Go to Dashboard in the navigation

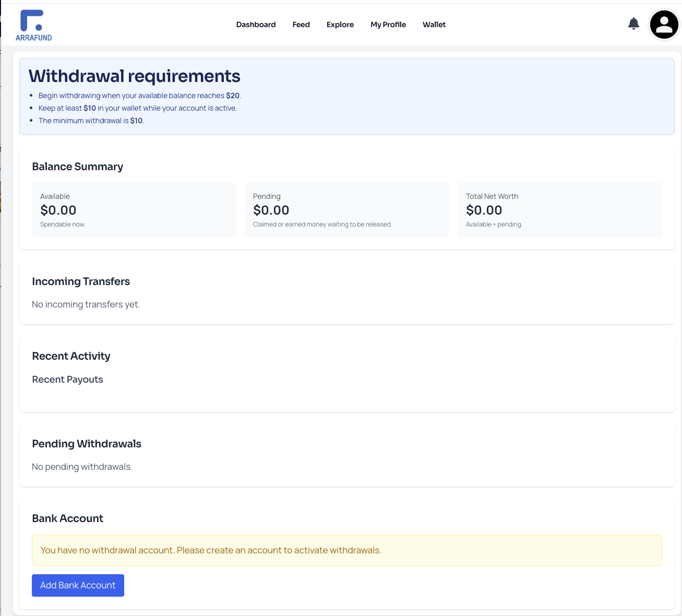click(256, 25)
